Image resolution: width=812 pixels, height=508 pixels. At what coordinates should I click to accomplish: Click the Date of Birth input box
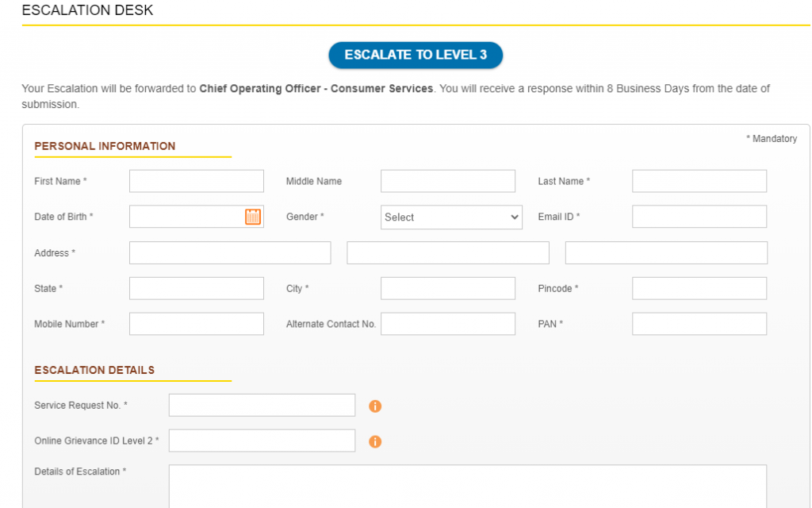tap(197, 216)
